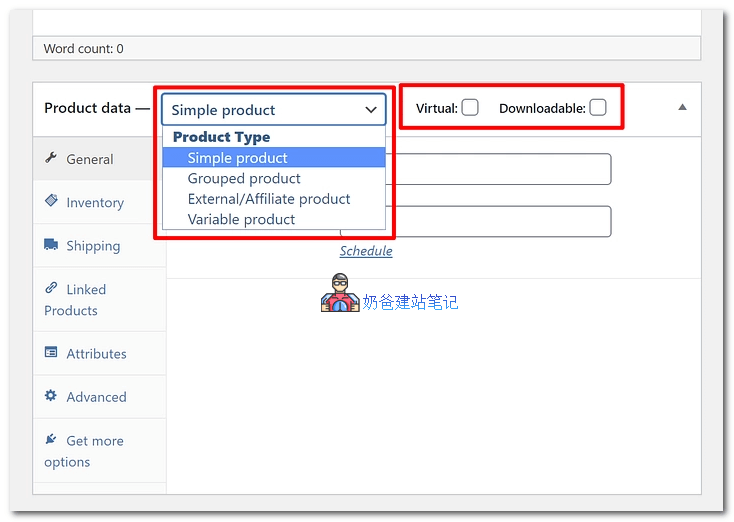Collapse the Product data panel arrow
The width and height of the screenshot is (734, 522).
pyautogui.click(x=683, y=107)
